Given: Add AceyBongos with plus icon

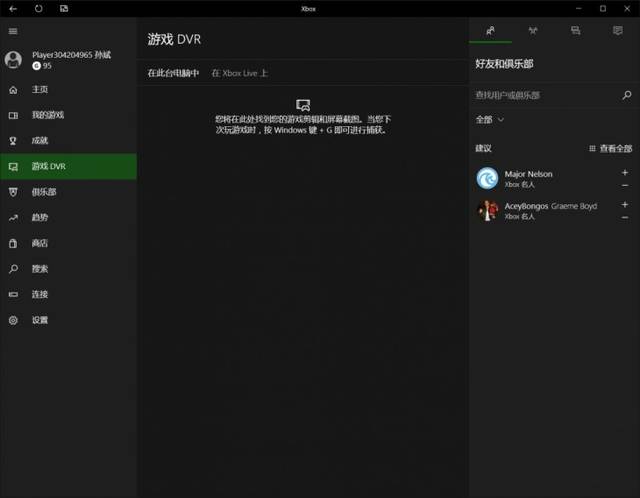Looking at the screenshot, I should 624,205.
